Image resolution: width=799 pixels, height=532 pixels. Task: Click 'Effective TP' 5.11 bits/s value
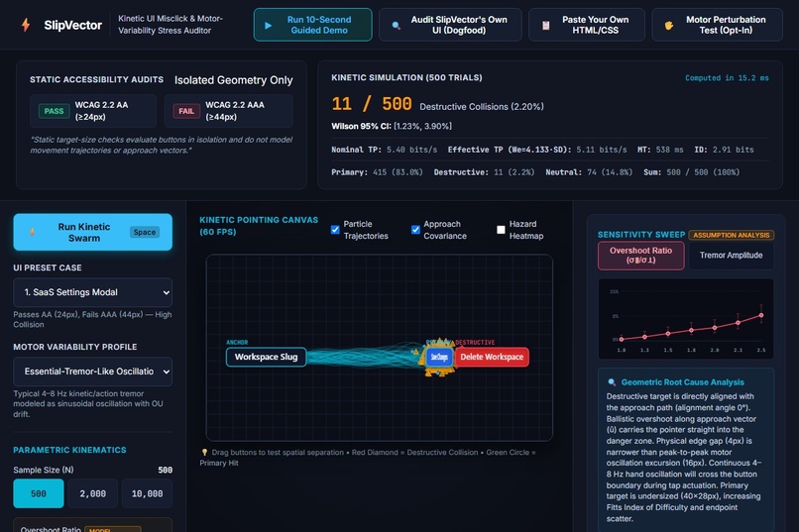[537, 150]
